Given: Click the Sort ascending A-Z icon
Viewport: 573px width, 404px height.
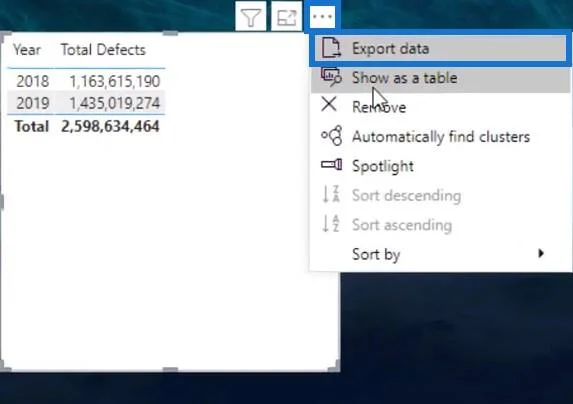Looking at the screenshot, I should pyautogui.click(x=331, y=224).
